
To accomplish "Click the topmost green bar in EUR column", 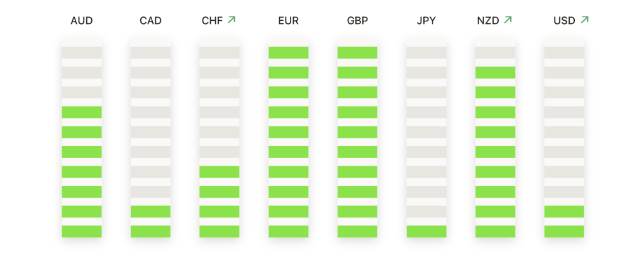I will tap(288, 53).
